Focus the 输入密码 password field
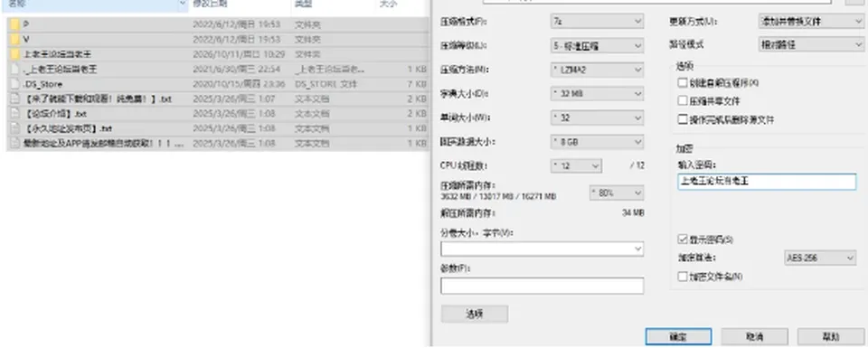This screenshot has width=868, height=348. pyautogui.click(x=767, y=182)
